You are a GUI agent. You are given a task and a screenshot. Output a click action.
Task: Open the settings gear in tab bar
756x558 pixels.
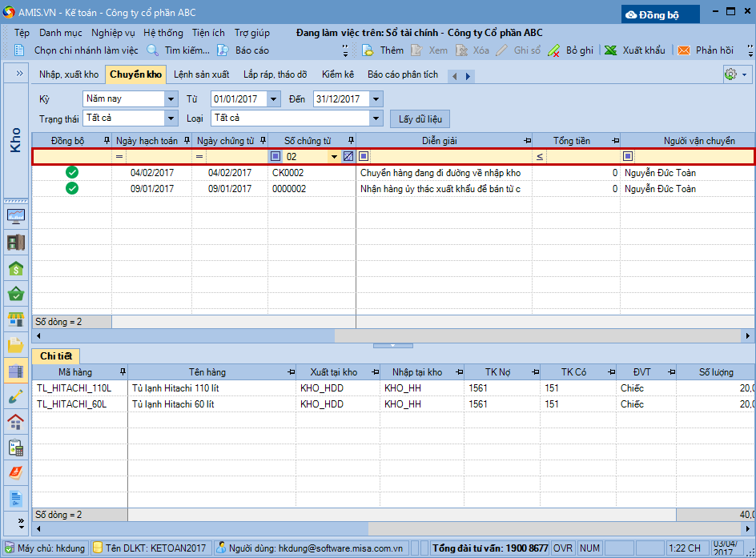click(730, 74)
